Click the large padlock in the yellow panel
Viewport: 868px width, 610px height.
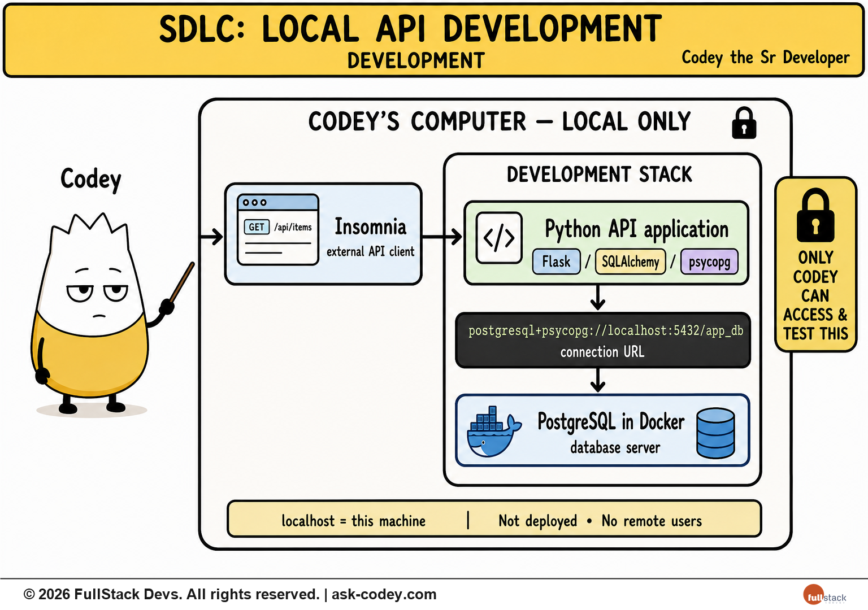click(815, 215)
